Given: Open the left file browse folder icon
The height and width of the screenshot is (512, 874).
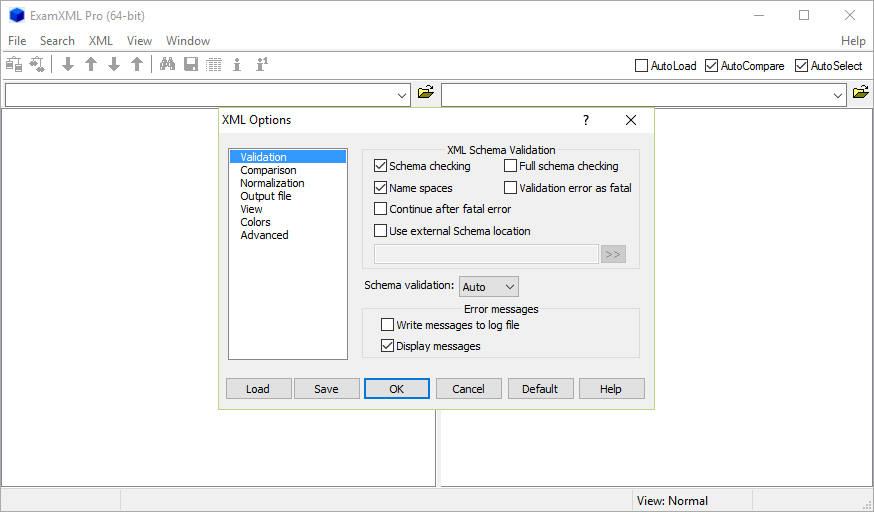Looking at the screenshot, I should pos(426,92).
